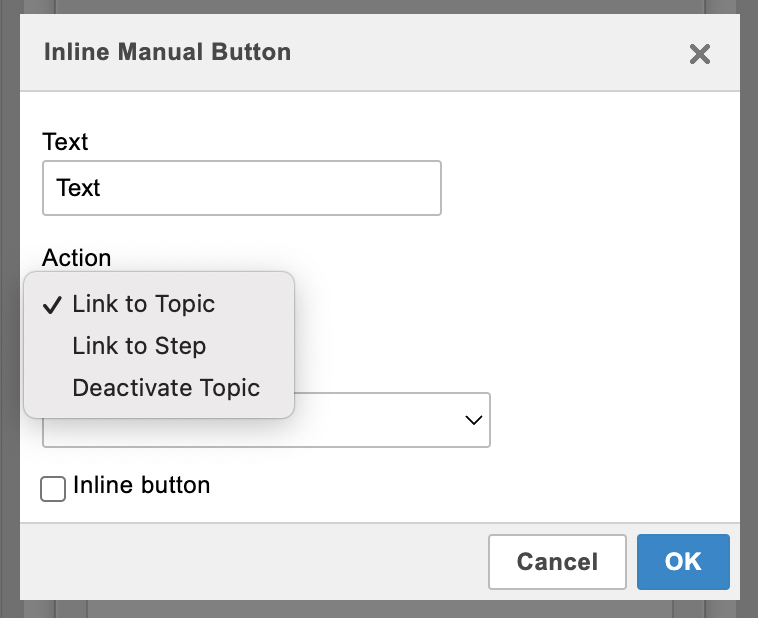Enable the Inline button checkbox
Image resolution: width=758 pixels, height=618 pixels.
(x=53, y=488)
